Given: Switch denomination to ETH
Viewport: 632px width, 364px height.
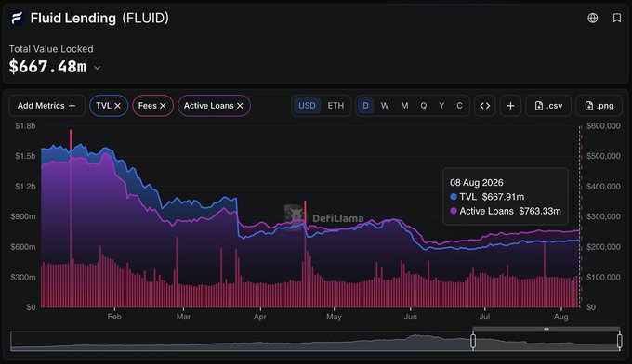Looking at the screenshot, I should (336, 106).
